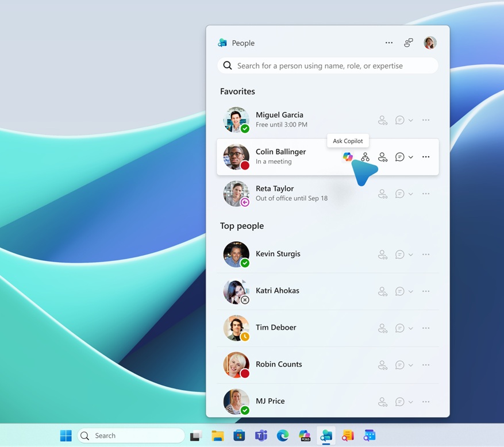This screenshot has height=447, width=504.
Task: Launch Microsoft 365 Copilot from taskbar
Action: [x=305, y=436]
